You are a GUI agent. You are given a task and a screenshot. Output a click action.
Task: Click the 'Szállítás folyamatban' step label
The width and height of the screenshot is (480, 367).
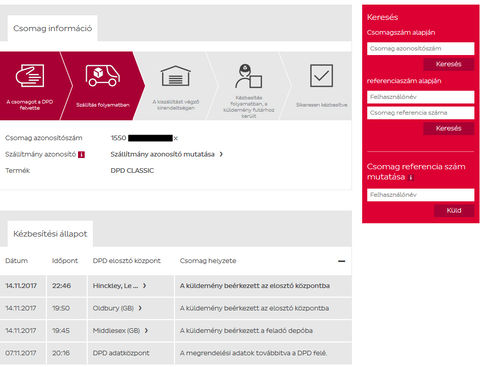(103, 105)
